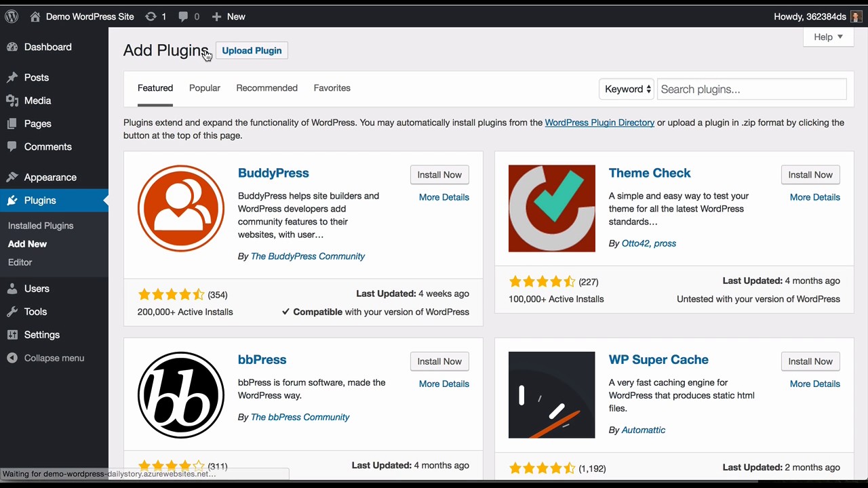Click the plus icon beside New
The image size is (868, 488).
pyautogui.click(x=216, y=16)
